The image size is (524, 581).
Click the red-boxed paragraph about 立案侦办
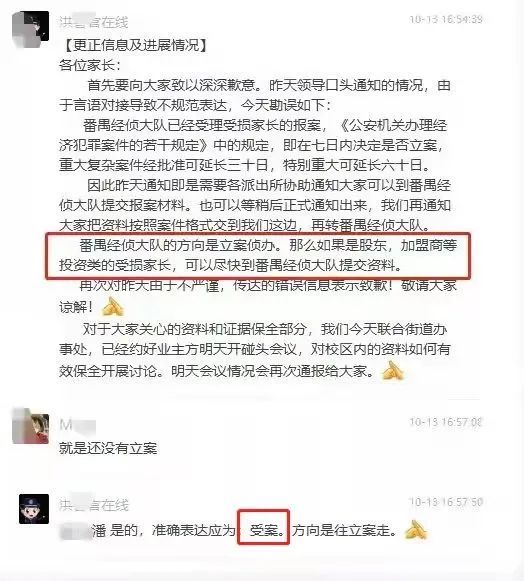coord(258,256)
